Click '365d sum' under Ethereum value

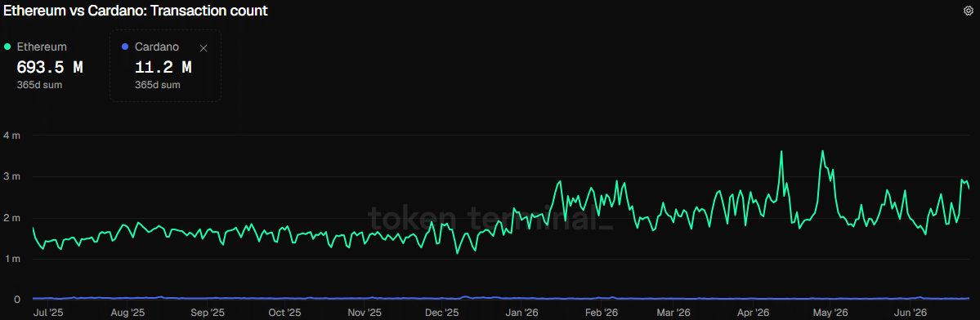click(38, 85)
